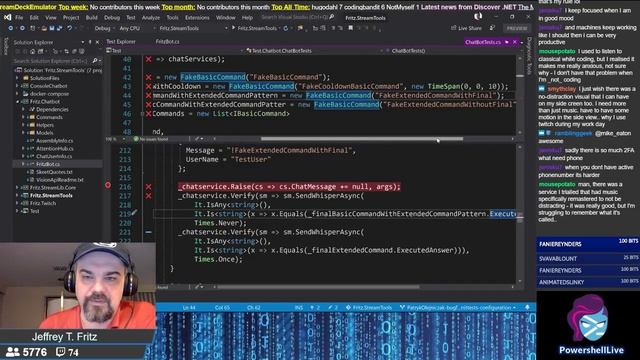Image resolution: width=640 pixels, height=360 pixels.
Task: Open Solution Explorer window options dropdown
Action: tap(83, 42)
